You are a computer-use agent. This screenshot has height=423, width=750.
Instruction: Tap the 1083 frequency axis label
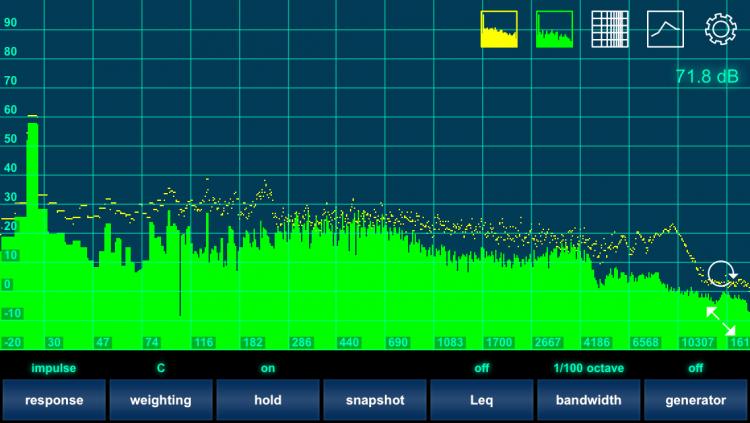[451, 342]
